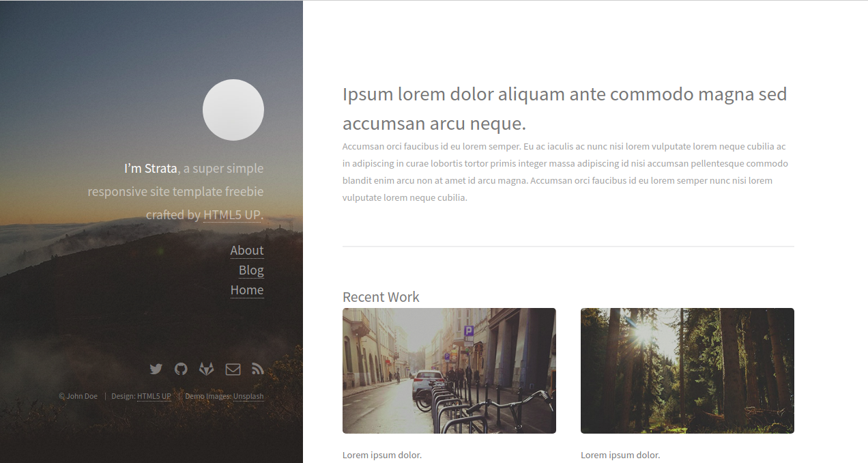Open the Twitter profile icon
This screenshot has width=868, height=463.
pos(156,369)
